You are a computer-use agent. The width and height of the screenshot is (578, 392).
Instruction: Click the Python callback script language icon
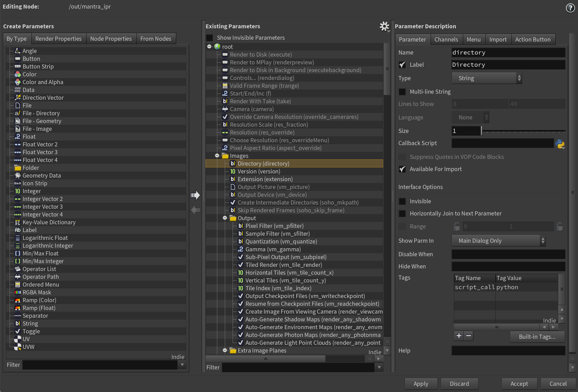point(560,144)
